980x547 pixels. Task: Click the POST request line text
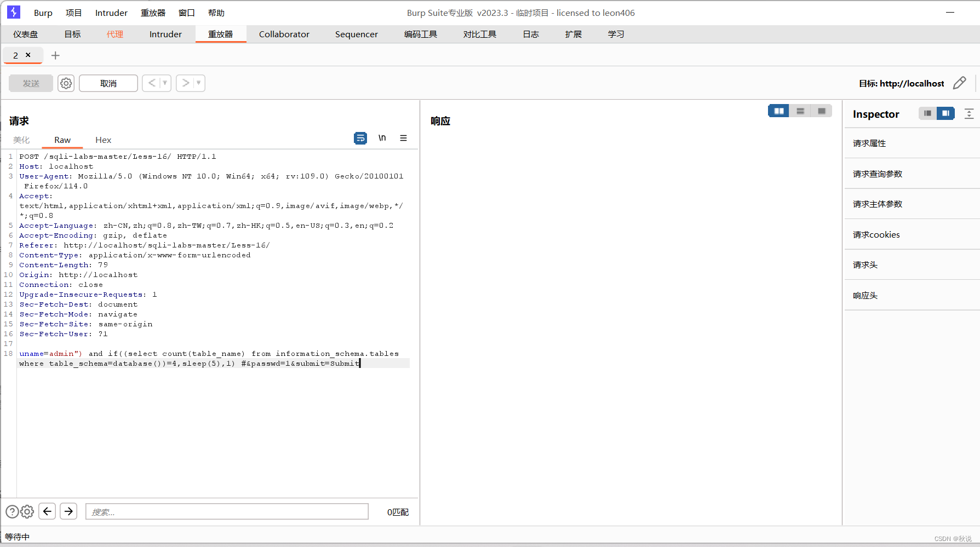pyautogui.click(x=118, y=157)
